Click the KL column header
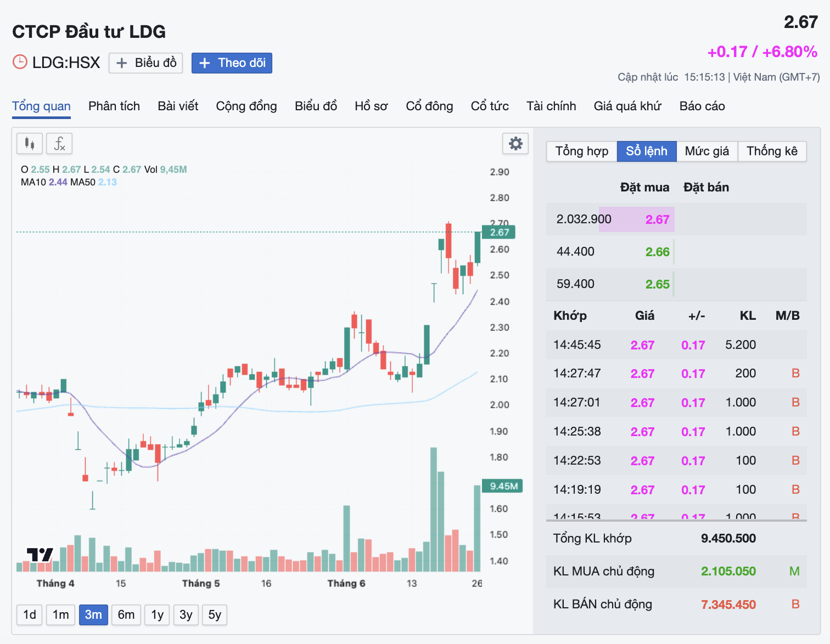Screen dimensions: 830x644 748,315
